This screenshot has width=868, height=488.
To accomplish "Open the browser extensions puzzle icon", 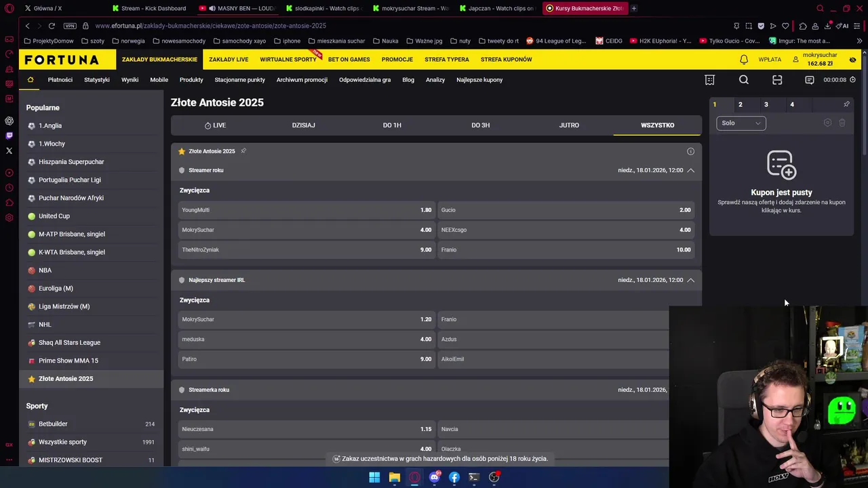I will coord(803,26).
